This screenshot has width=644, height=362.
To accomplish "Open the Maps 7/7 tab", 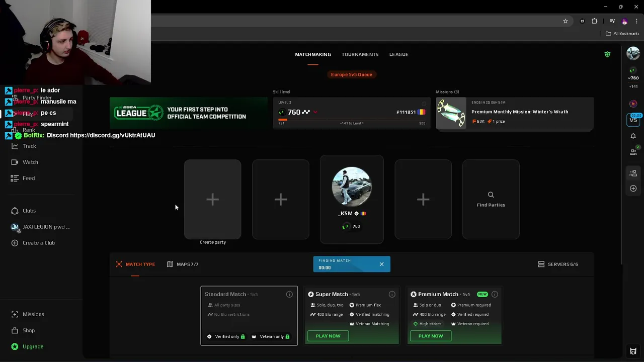I will click(183, 264).
